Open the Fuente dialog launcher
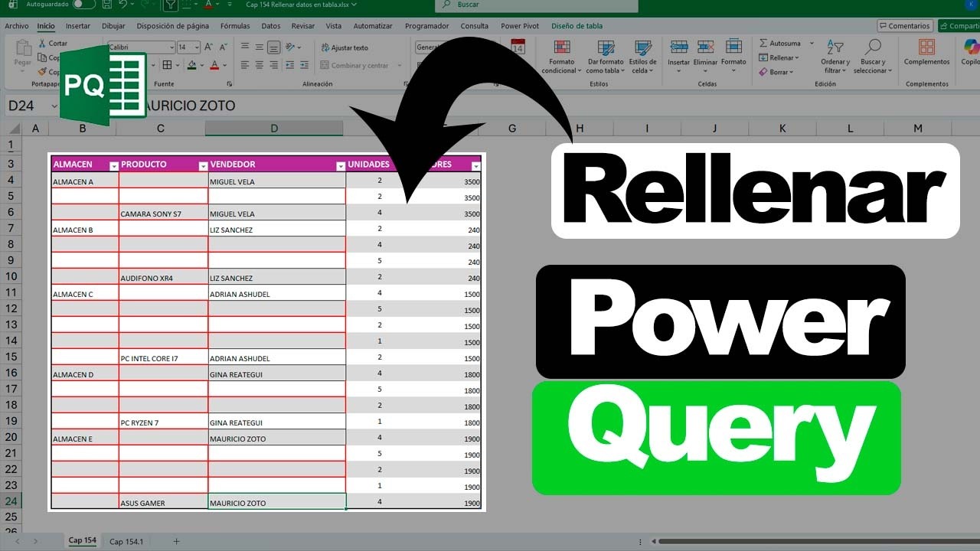Image resolution: width=980 pixels, height=551 pixels. click(x=229, y=83)
